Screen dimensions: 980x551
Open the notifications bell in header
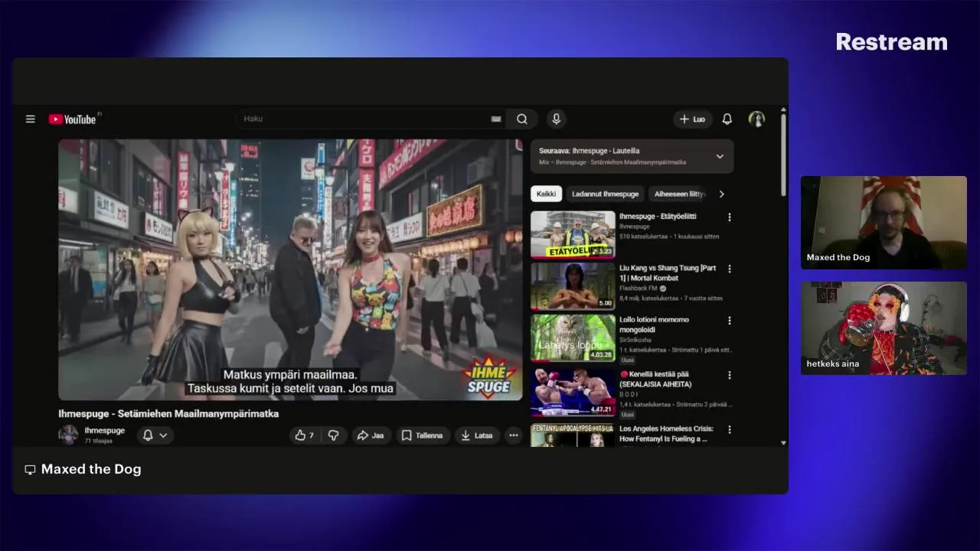[727, 119]
